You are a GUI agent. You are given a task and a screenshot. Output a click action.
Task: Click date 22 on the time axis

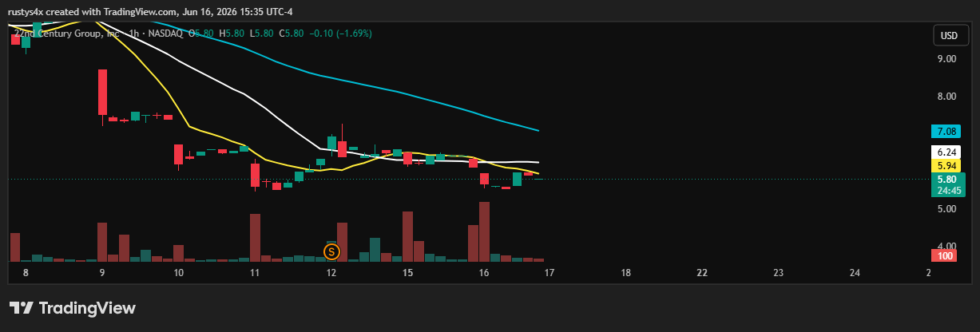tap(702, 273)
